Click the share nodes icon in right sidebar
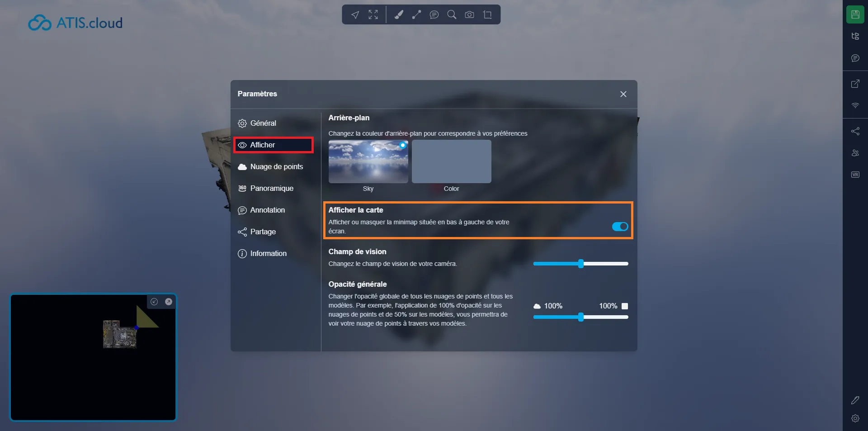 855,131
